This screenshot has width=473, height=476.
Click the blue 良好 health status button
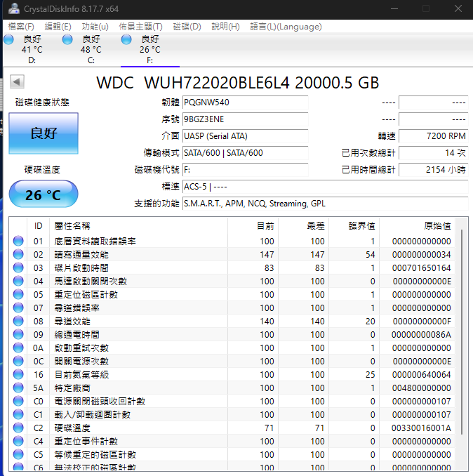pos(44,133)
